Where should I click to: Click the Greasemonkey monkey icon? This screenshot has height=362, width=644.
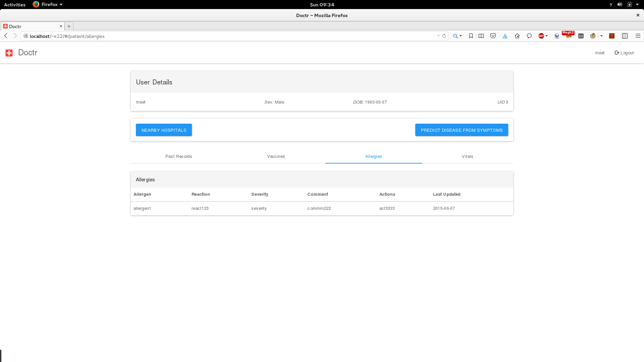(593, 36)
